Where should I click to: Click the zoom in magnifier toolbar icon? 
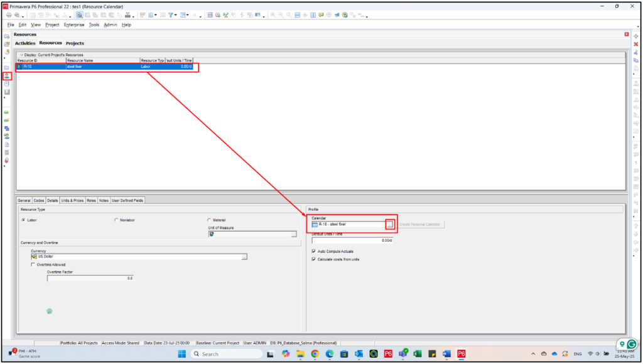pos(274,15)
